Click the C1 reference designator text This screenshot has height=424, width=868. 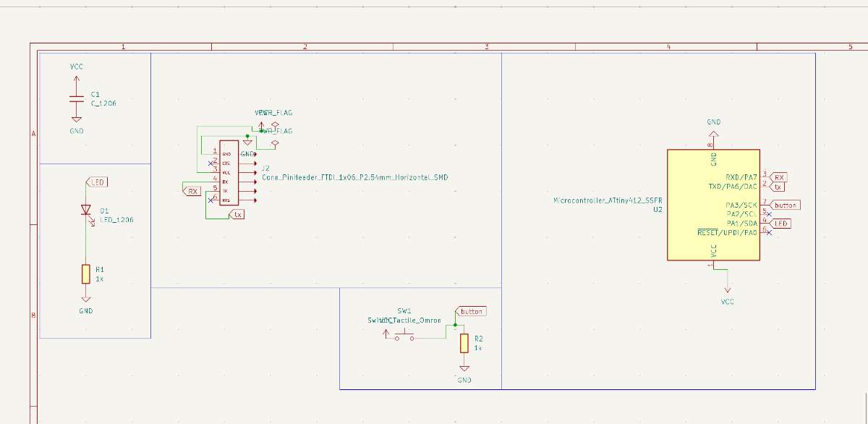(x=95, y=95)
